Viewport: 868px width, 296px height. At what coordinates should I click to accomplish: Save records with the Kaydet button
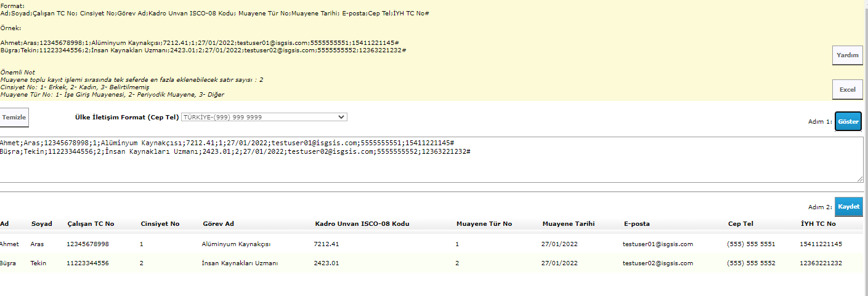click(848, 207)
